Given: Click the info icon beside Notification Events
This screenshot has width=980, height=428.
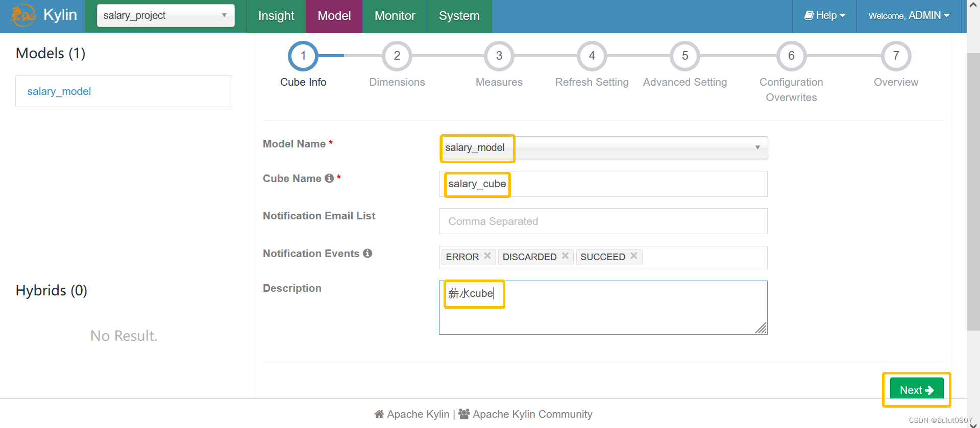Looking at the screenshot, I should coord(367,254).
